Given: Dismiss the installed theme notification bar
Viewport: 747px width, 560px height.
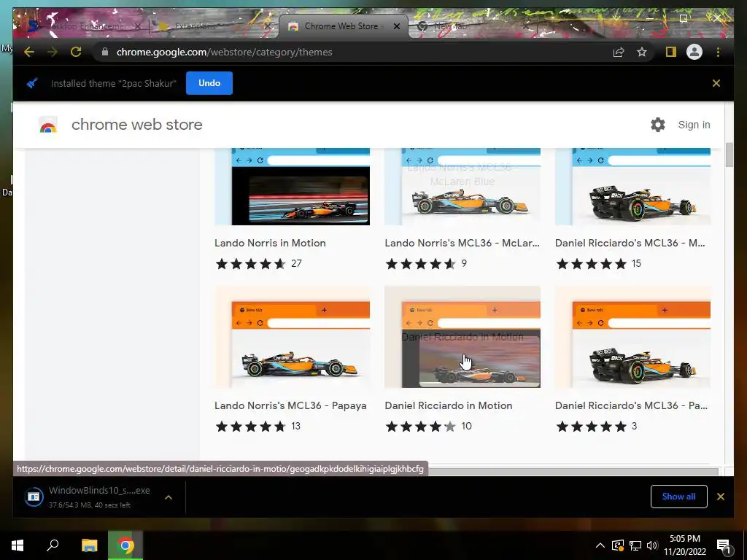Looking at the screenshot, I should pyautogui.click(x=716, y=83).
